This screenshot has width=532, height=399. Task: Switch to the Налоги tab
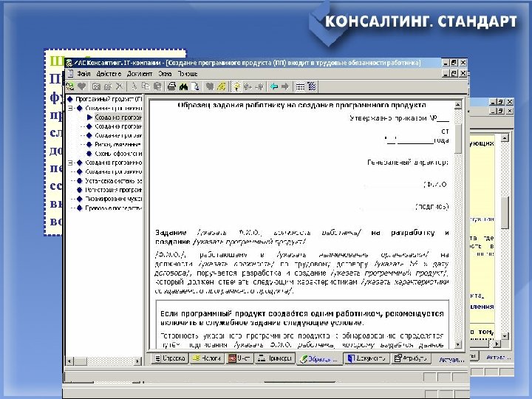click(207, 358)
